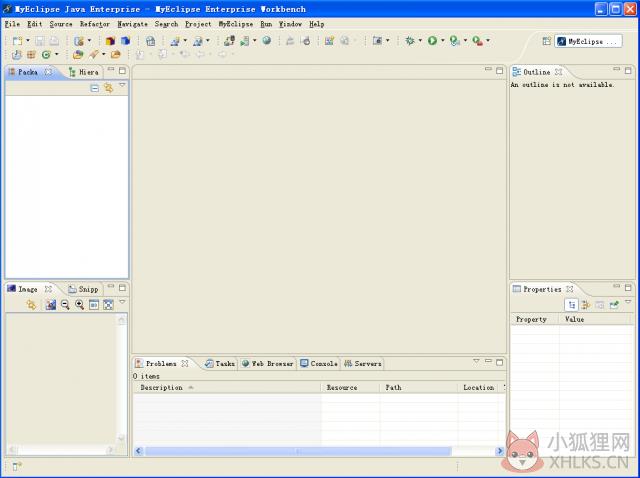Click the Location column header

coord(480,387)
